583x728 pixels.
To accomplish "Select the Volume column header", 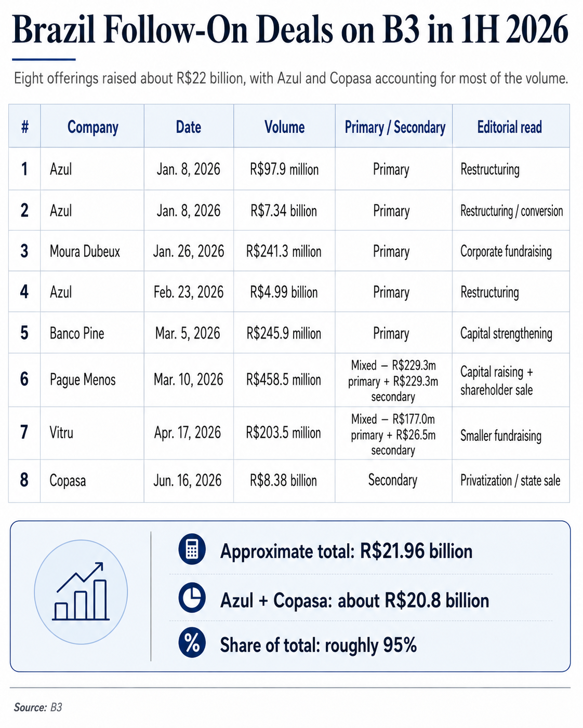I will 284,127.
